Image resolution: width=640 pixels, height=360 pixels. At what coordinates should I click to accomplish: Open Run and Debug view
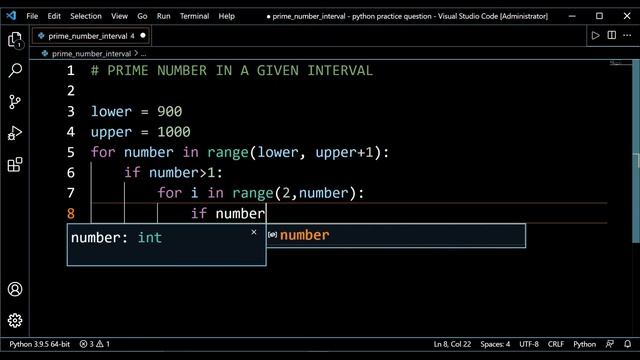point(15,133)
